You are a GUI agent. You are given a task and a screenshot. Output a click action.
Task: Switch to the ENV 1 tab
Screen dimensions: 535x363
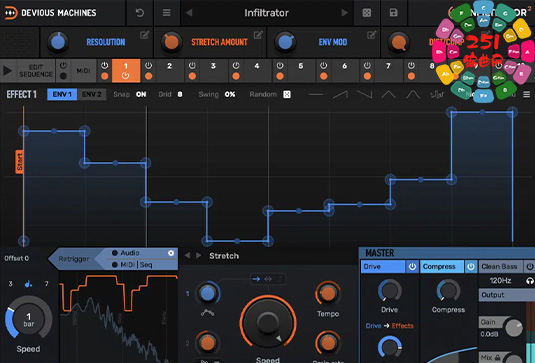(62, 95)
